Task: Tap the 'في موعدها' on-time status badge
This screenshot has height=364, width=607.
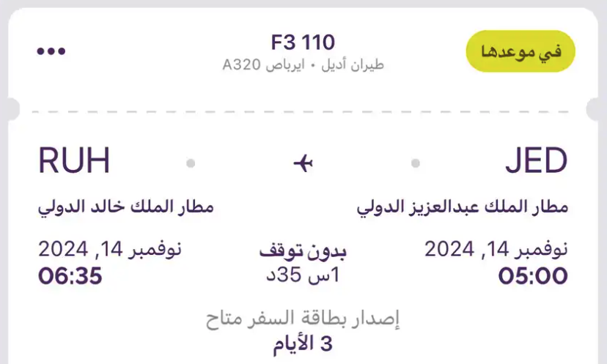Action: [x=520, y=51]
